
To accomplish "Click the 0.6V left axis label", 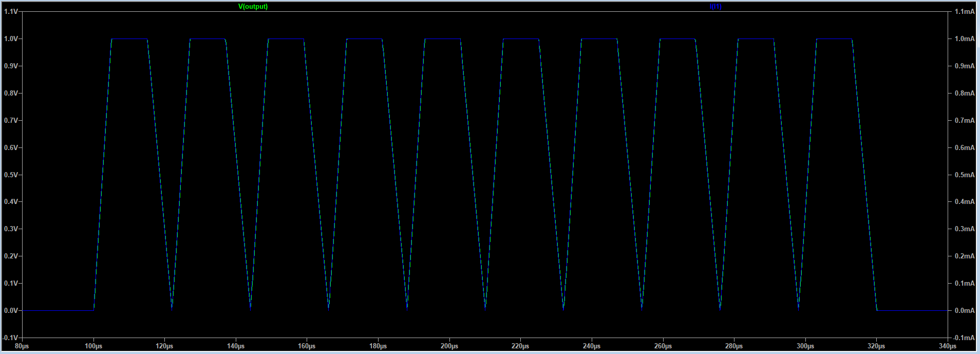I will pyautogui.click(x=11, y=147).
